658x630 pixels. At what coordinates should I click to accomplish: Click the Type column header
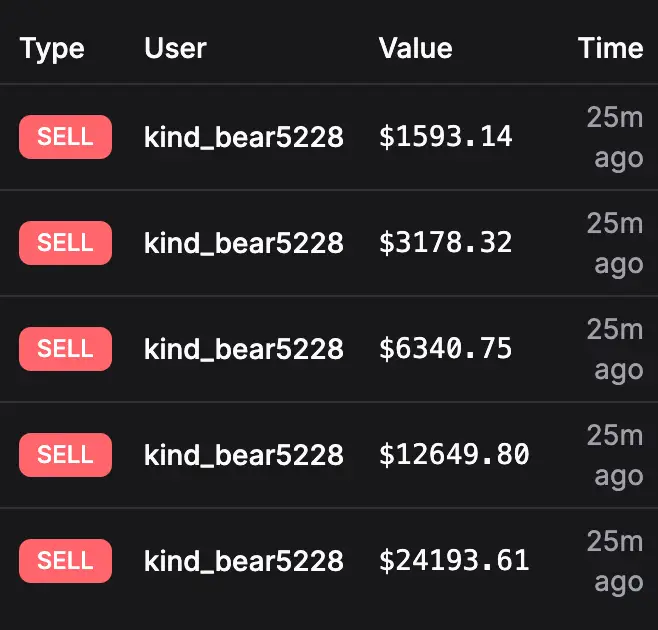coord(52,50)
